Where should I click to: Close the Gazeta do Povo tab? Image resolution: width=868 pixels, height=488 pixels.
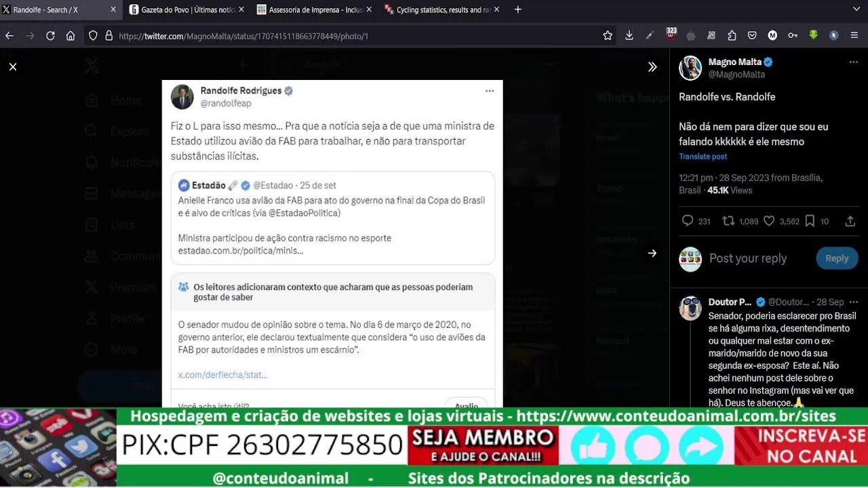tap(241, 9)
